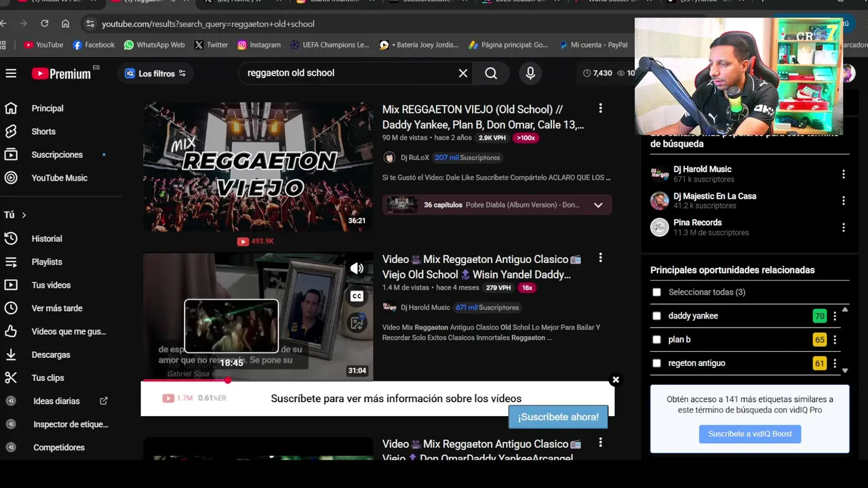This screenshot has width=868, height=488.
Task: Seek using the preview progress bar
Action: (258, 380)
